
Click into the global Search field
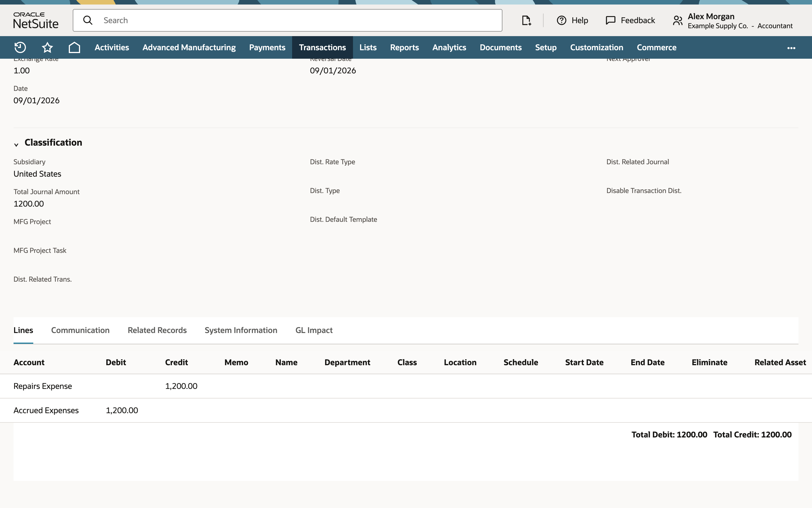click(288, 20)
